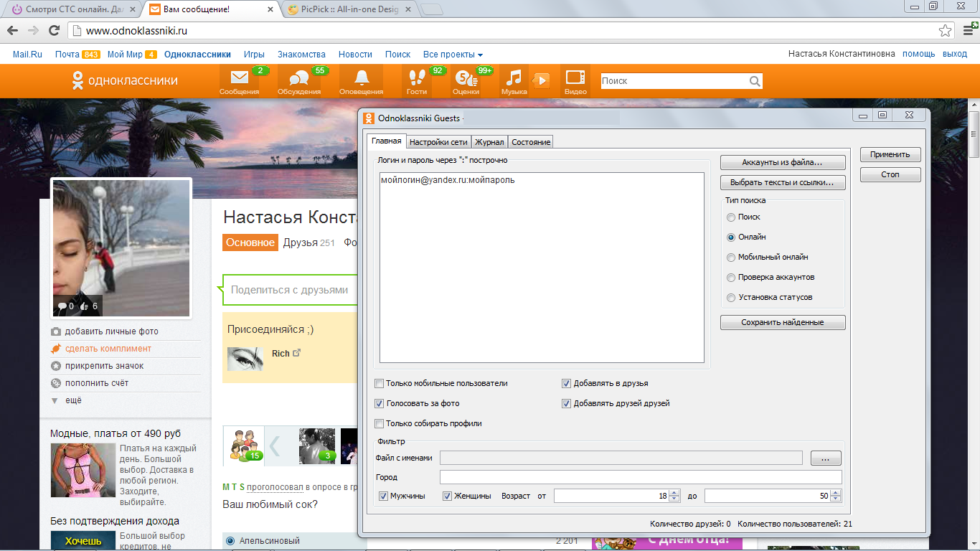Click the сделать комплимент icon link
980x551 pixels.
tap(56, 349)
